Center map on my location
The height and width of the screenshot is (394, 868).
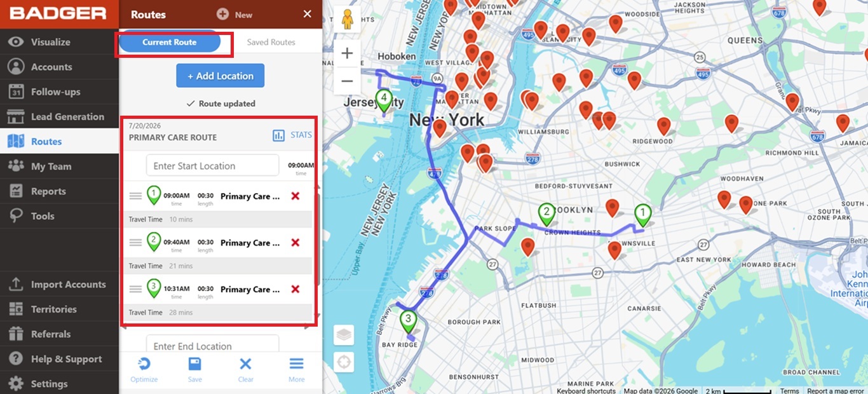(344, 363)
